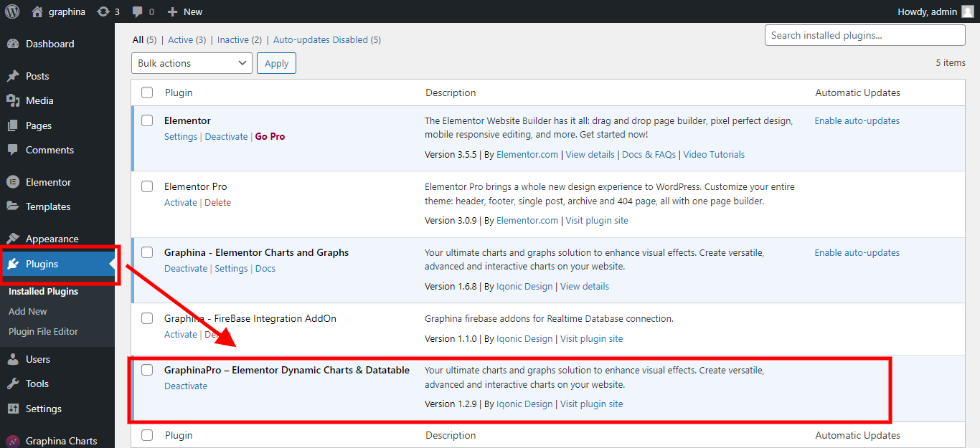This screenshot has width=980, height=448.
Task: Show the All (5) plugins filter
Action: point(144,40)
